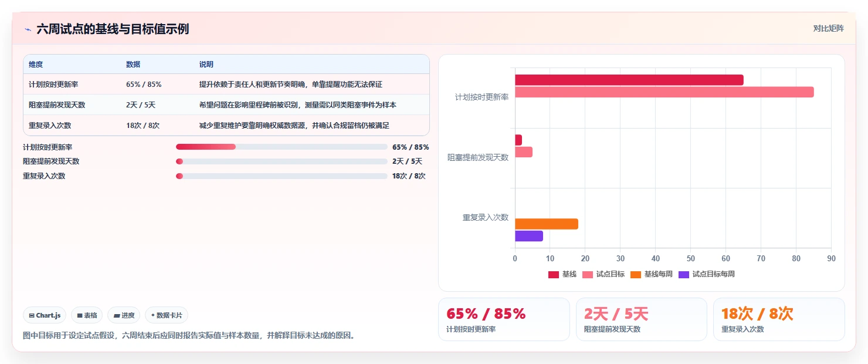Screen dimensions: 868x364
Task: Click description starting 减少重复维护
Action: pos(294,126)
